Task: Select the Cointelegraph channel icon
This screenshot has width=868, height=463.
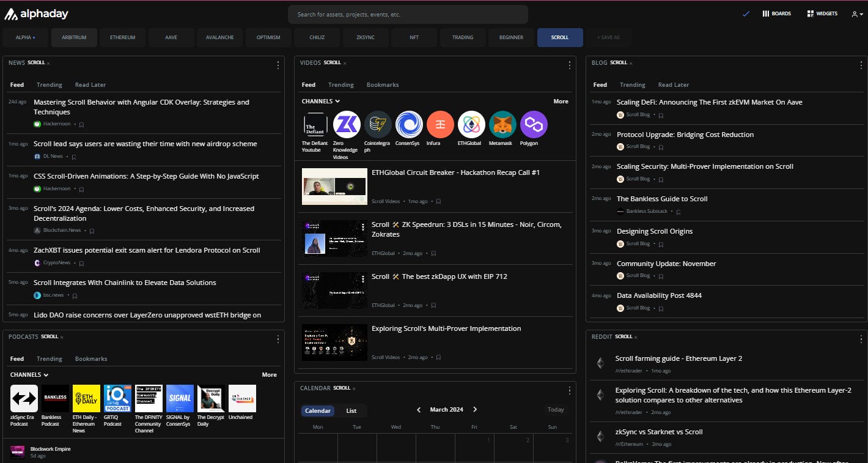Action: pyautogui.click(x=378, y=125)
